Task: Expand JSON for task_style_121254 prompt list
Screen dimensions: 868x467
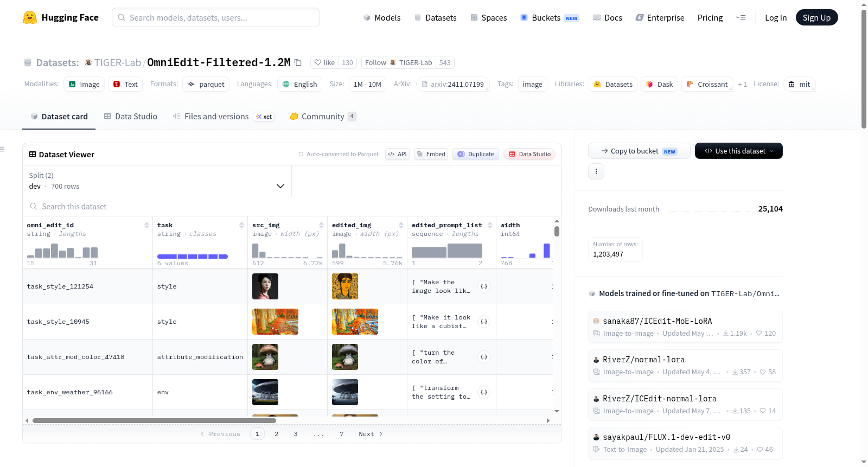Action: pos(484,286)
